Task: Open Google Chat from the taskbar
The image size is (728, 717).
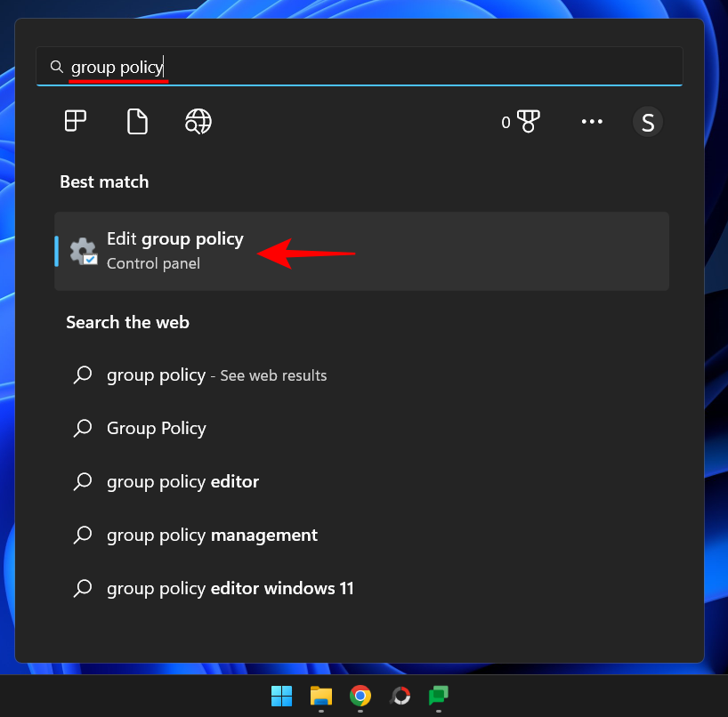Action: click(438, 697)
